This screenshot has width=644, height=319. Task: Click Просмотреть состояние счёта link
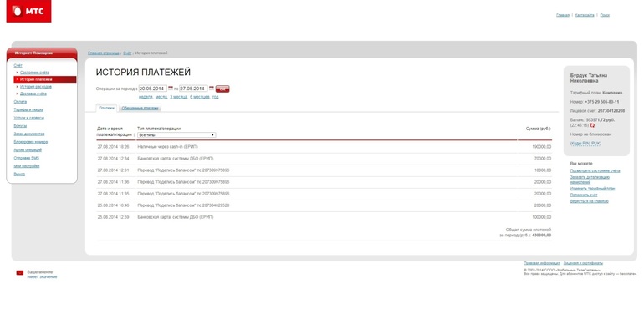pos(595,170)
